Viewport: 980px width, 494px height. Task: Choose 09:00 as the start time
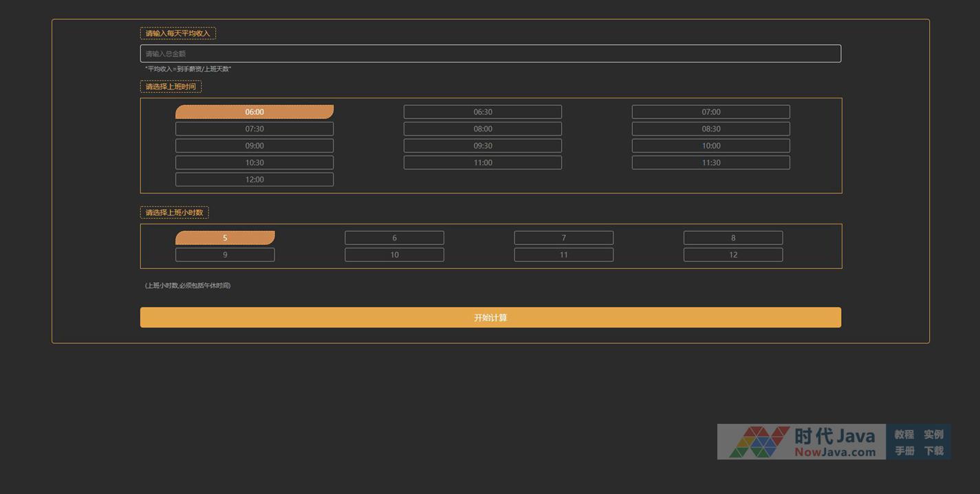click(x=254, y=146)
